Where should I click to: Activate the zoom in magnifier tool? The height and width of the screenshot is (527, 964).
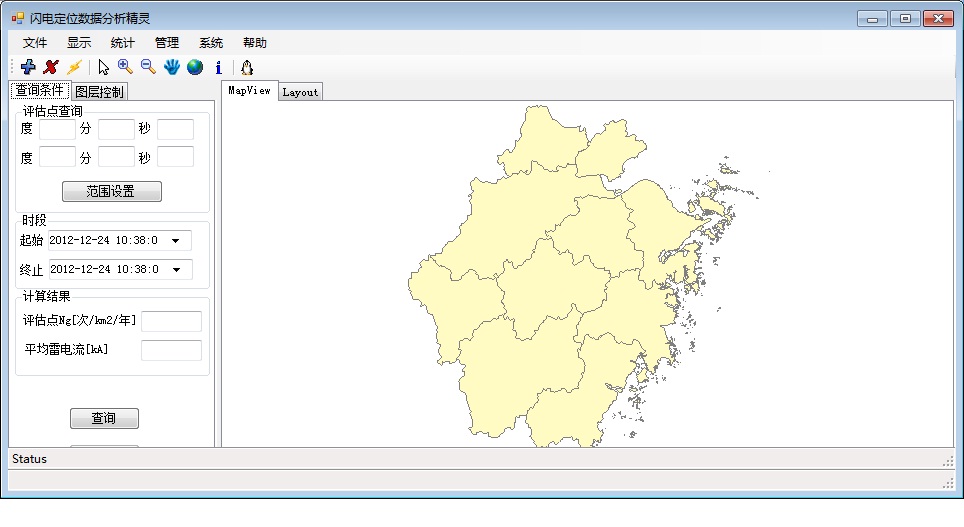click(125, 67)
